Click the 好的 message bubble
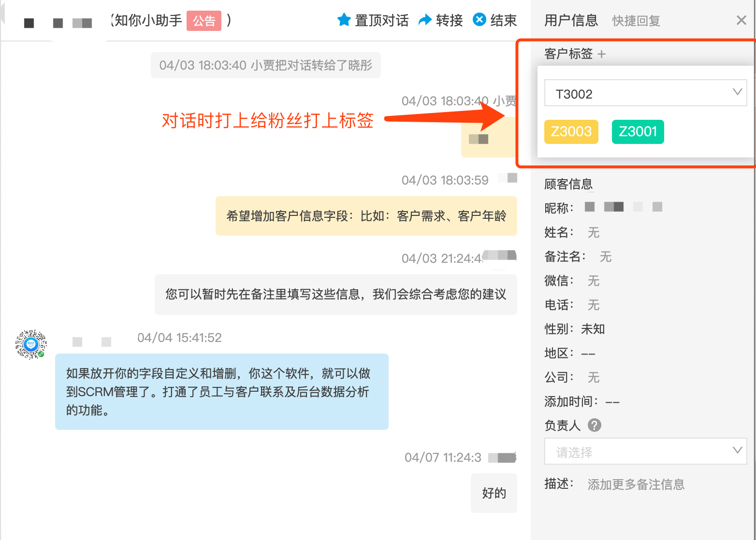 (x=494, y=493)
